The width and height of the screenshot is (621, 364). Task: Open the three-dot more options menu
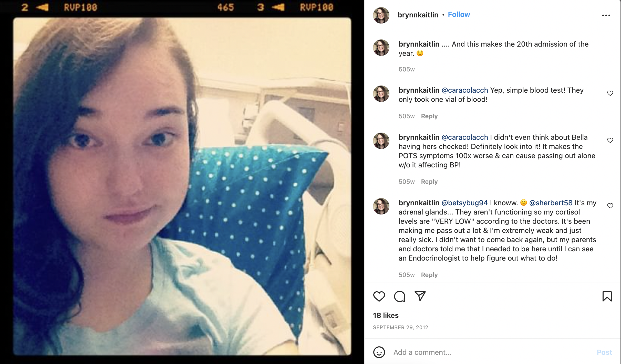point(606,15)
